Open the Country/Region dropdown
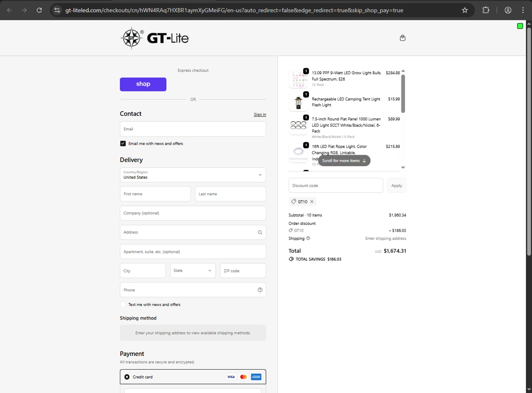Viewport: 532px width, 393px height. tap(193, 175)
